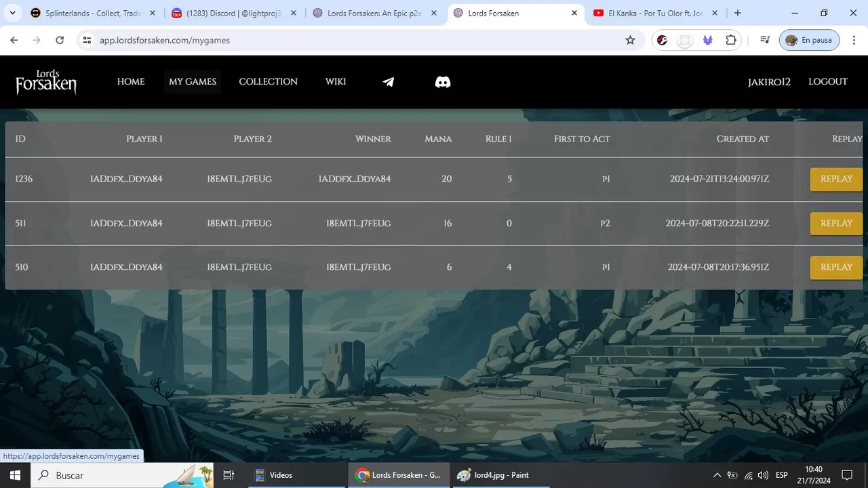Viewport: 868px width, 488px height.
Task: Go to the HOME page
Action: pyautogui.click(x=131, y=82)
